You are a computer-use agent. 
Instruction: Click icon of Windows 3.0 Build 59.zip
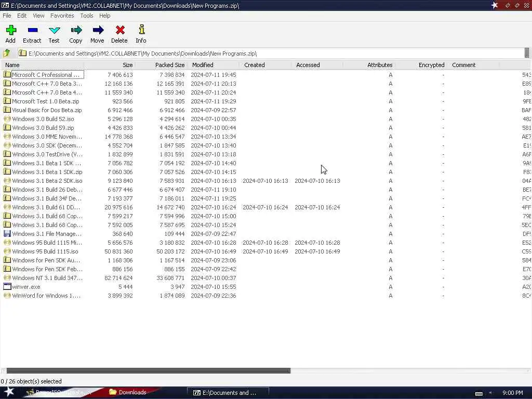[x=7, y=128]
